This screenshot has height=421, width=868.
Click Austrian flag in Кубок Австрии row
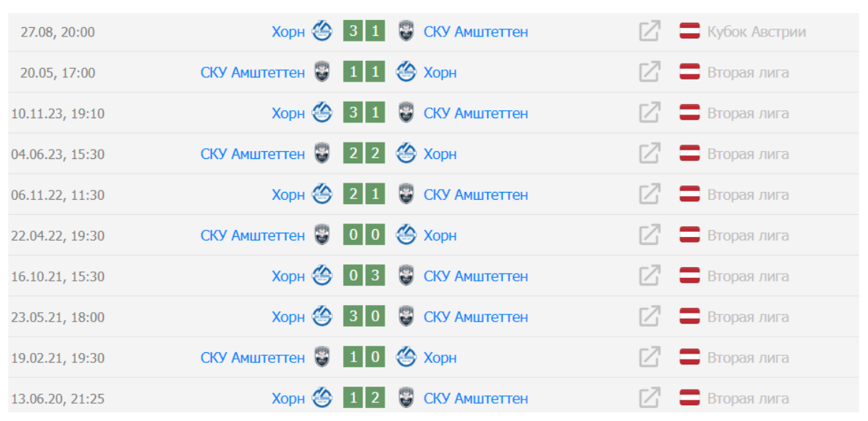pos(690,32)
